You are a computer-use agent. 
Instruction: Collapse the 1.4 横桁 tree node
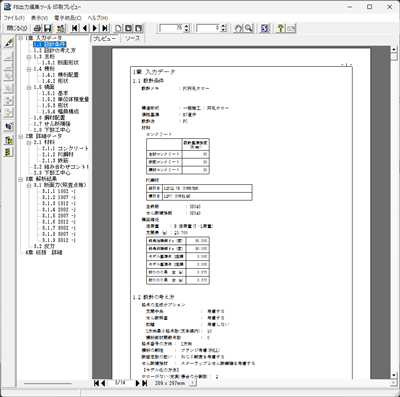29,69
